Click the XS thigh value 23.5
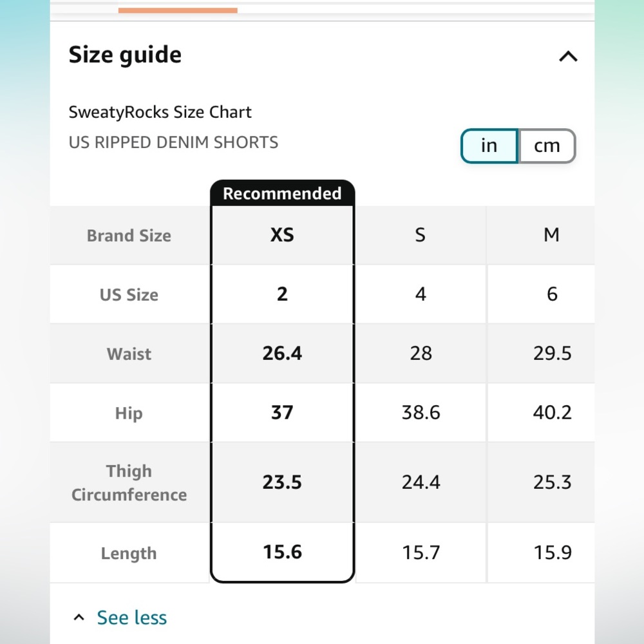This screenshot has height=644, width=644. pyautogui.click(x=282, y=482)
